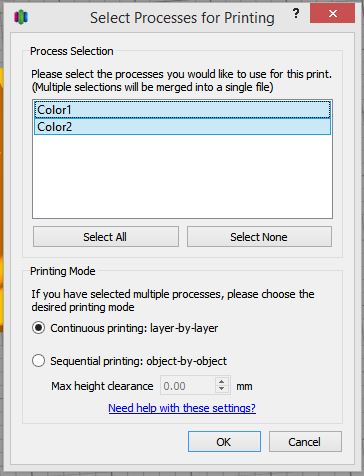The width and height of the screenshot is (364, 476).
Task: Open the question mark help button
Action: point(295,14)
